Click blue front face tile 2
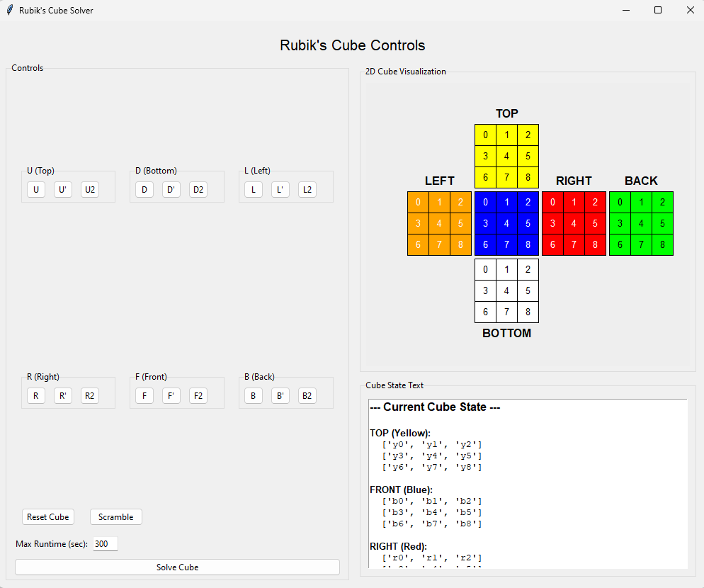 (x=528, y=202)
